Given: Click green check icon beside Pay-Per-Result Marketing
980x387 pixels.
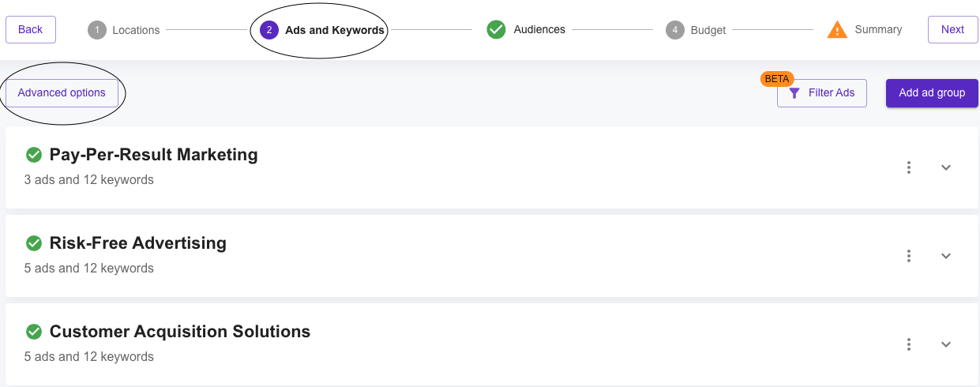Looking at the screenshot, I should (33, 155).
